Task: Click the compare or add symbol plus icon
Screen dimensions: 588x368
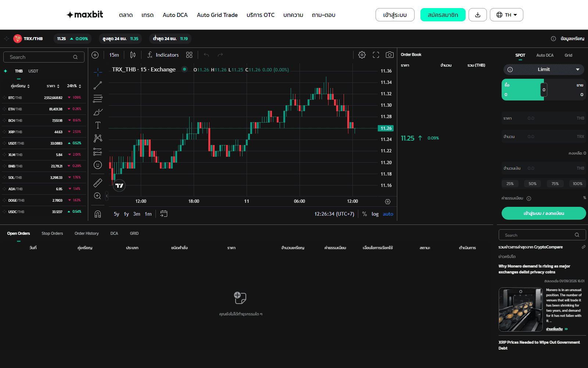Action: pos(95,55)
